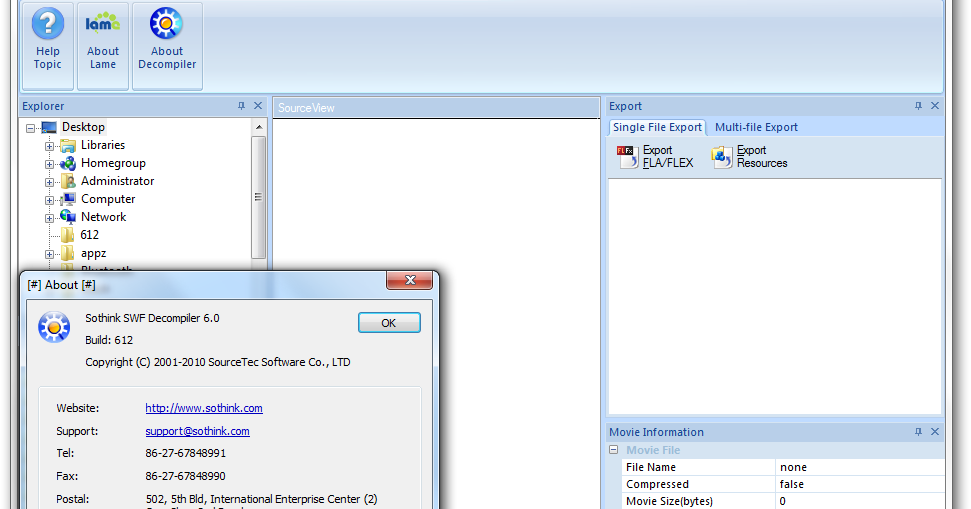Viewport: 971px width, 509px height.
Task: Close the About dialog window
Action: click(409, 280)
